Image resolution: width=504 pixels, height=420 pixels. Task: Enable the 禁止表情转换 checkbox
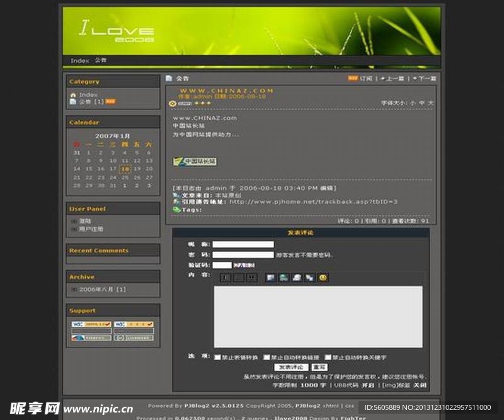coord(217,357)
